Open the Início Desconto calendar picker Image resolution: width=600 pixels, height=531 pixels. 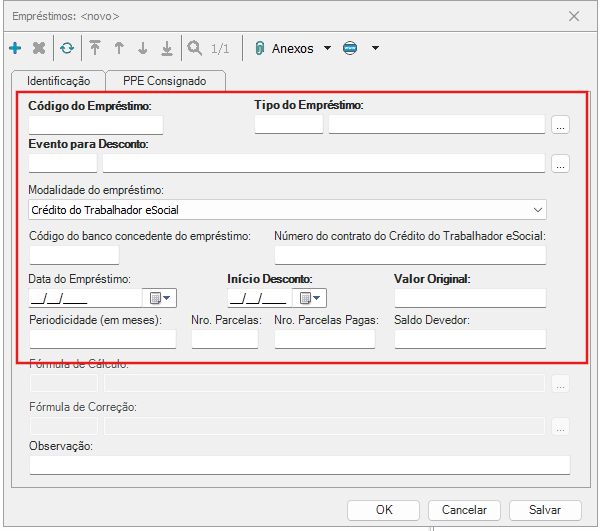click(311, 297)
